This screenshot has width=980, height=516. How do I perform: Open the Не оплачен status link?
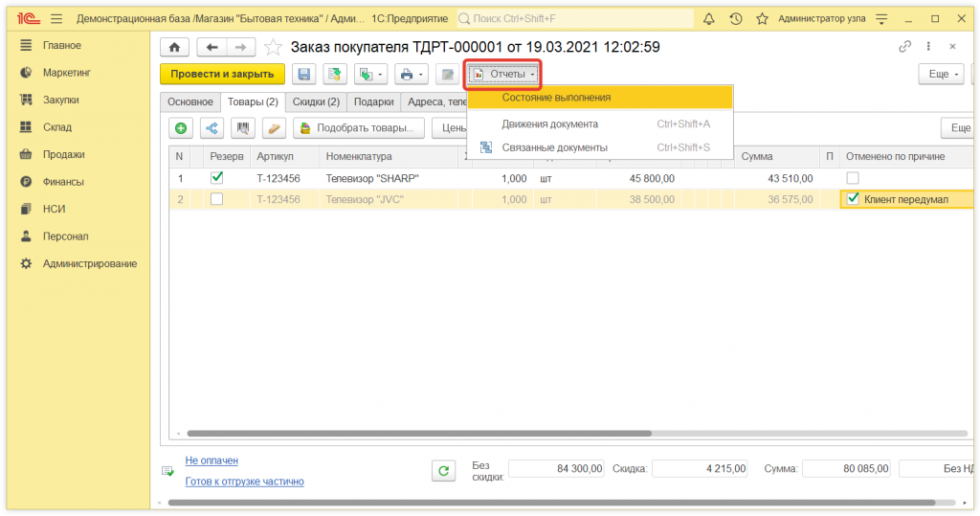pyautogui.click(x=212, y=460)
